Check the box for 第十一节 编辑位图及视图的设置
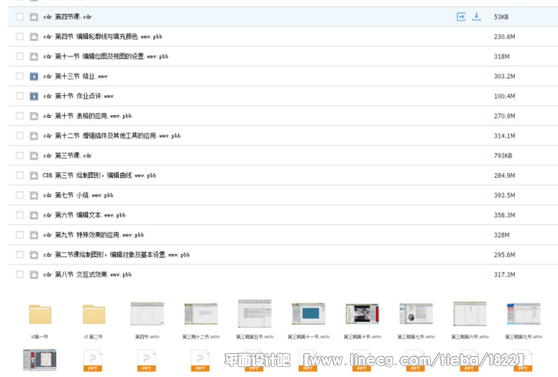 (20, 56)
